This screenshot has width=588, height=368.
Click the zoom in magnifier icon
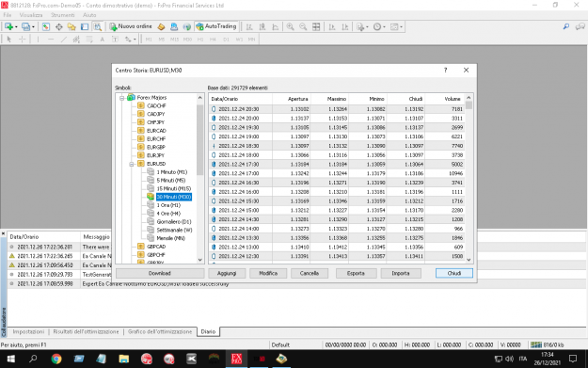(290, 26)
